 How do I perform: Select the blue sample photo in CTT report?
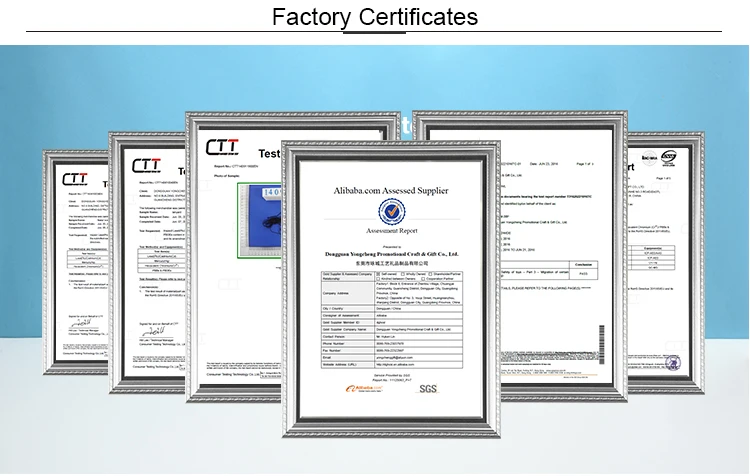259,221
